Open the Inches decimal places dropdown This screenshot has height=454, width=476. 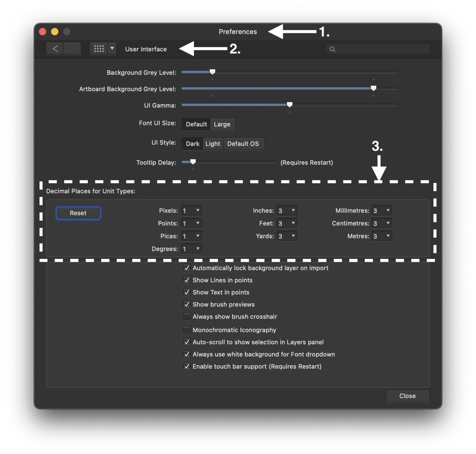pos(286,210)
